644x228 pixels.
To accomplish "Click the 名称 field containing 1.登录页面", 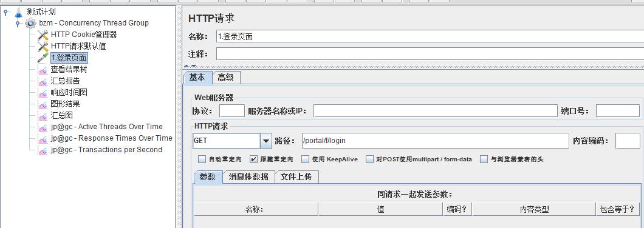I will click(x=430, y=36).
